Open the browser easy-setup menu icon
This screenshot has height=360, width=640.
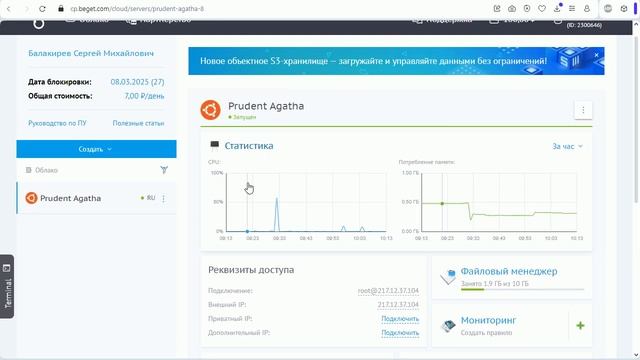tap(572, 9)
